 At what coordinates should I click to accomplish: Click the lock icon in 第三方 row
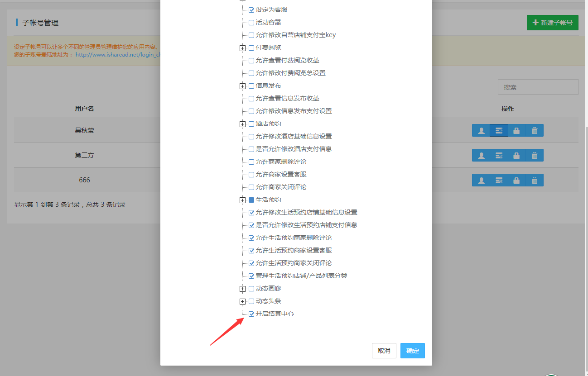tap(516, 155)
